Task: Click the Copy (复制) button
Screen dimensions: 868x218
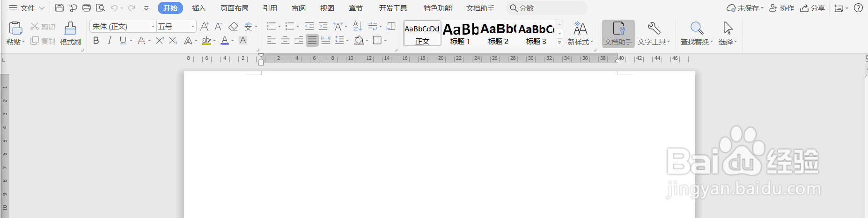Action: [x=43, y=41]
